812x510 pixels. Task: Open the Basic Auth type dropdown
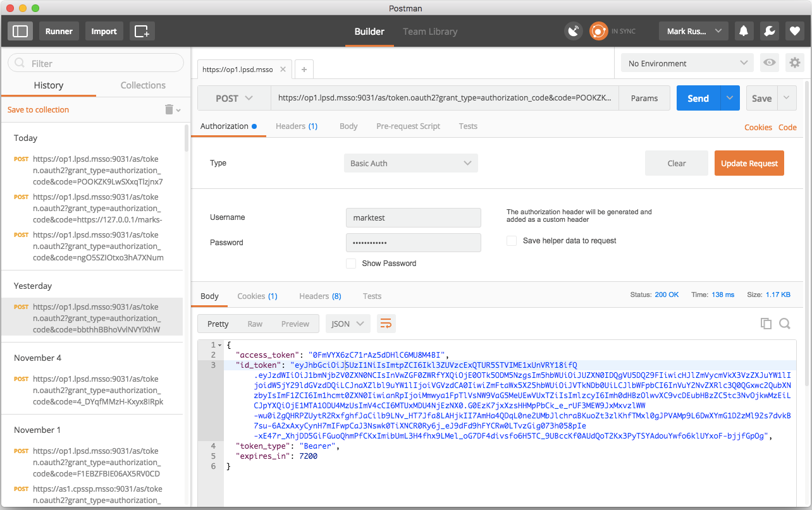tap(411, 163)
